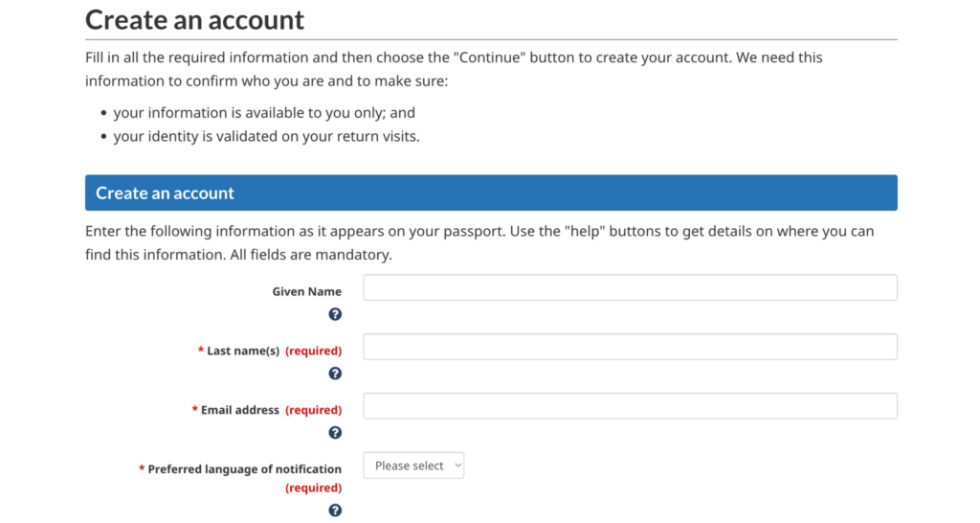Click the "Email address" field label

(240, 410)
